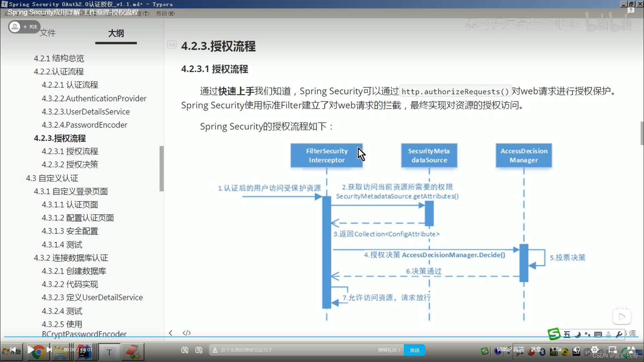Open outline item 4.3.2 连接数据库认证

click(71, 258)
